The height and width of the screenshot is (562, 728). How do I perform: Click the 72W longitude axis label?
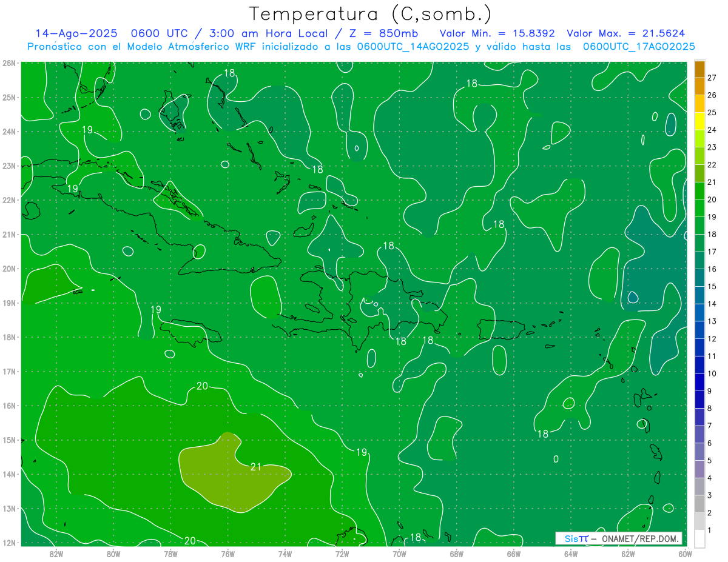click(x=342, y=553)
